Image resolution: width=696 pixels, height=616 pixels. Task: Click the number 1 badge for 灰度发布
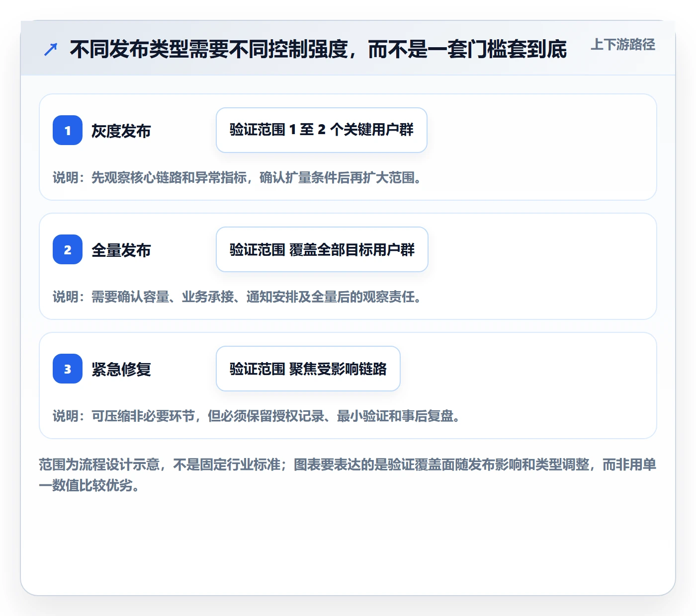(x=68, y=130)
